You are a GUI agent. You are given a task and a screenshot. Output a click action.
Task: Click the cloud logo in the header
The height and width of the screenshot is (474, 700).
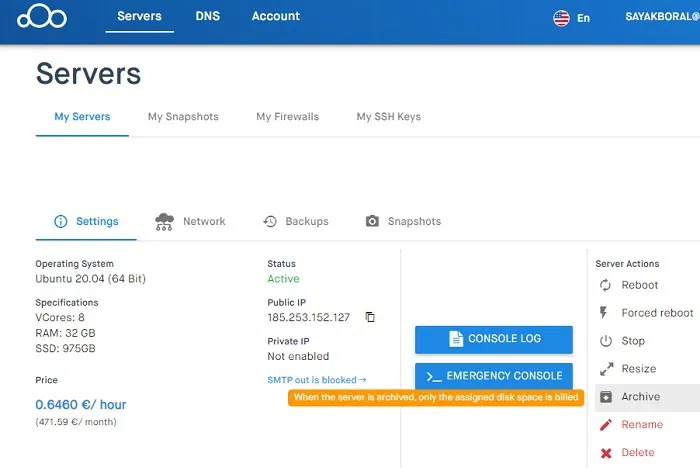click(42, 17)
